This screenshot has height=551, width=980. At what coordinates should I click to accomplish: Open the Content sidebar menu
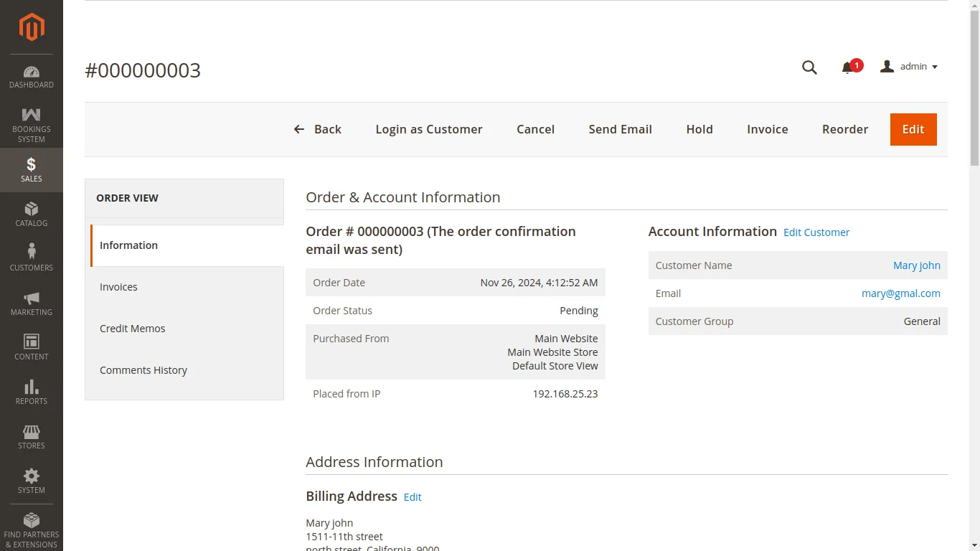pos(31,347)
